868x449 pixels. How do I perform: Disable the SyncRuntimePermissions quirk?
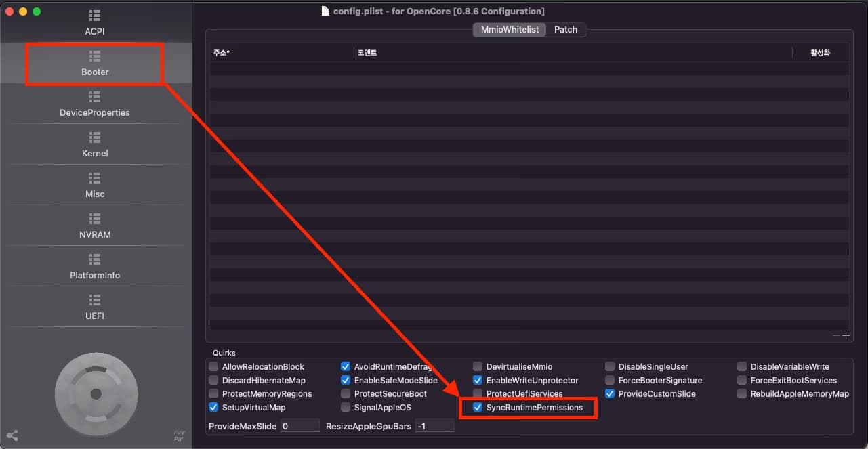click(x=478, y=408)
